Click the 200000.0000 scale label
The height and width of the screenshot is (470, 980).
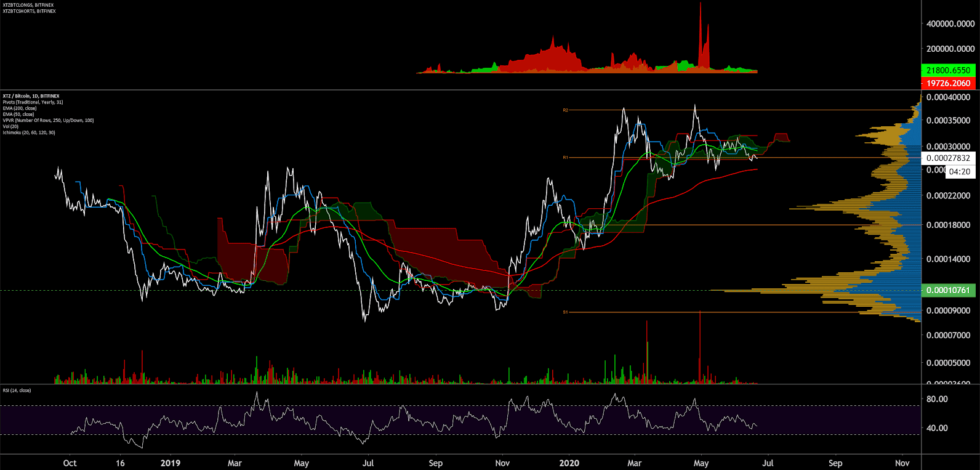(x=950, y=49)
